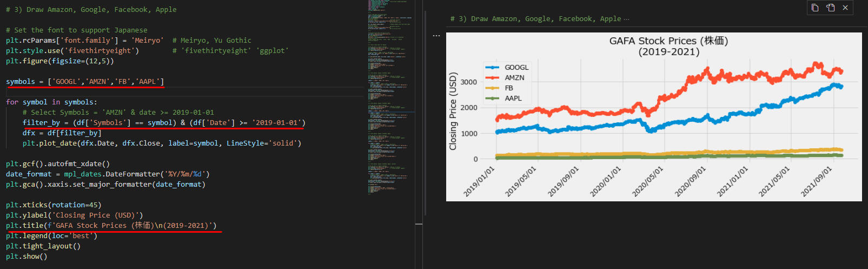Click the 'plt.title(f'GAFA Stock Prices' line

(x=111, y=225)
